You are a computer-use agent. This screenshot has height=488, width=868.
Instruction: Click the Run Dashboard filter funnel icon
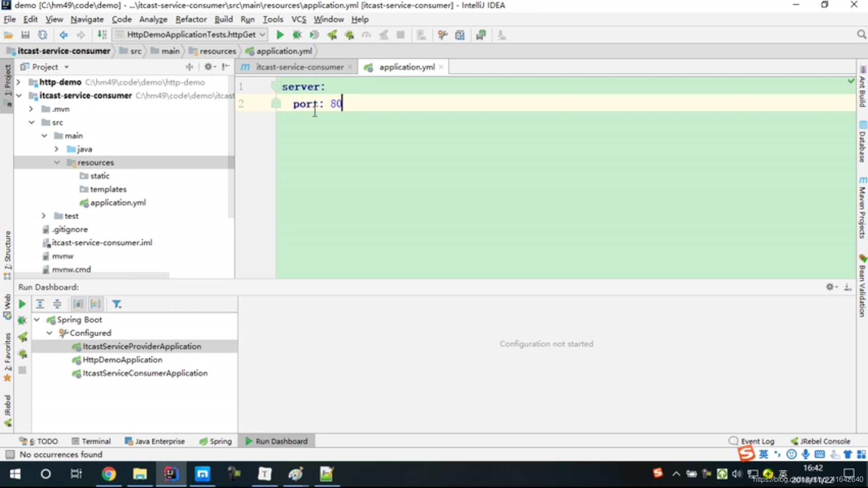coord(117,304)
